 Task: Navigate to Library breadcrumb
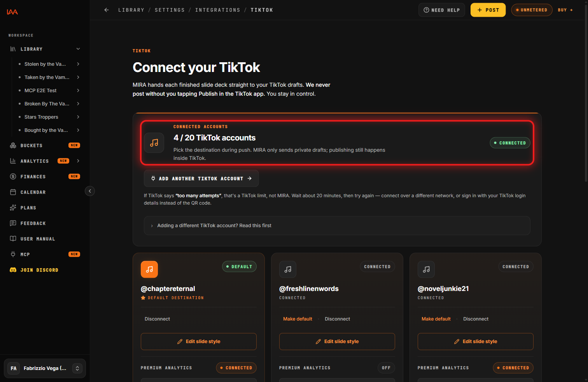click(x=131, y=10)
